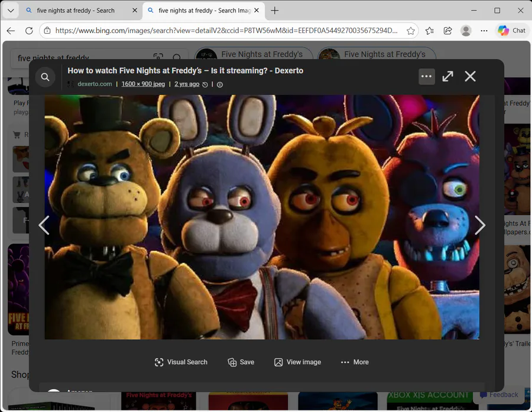This screenshot has height=412, width=532.
Task: Open the dexerto.com source link
Action: pos(95,84)
